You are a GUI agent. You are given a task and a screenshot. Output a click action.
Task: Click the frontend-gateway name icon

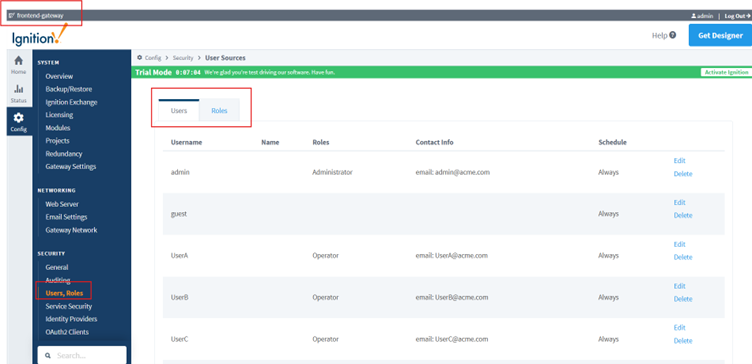point(12,15)
